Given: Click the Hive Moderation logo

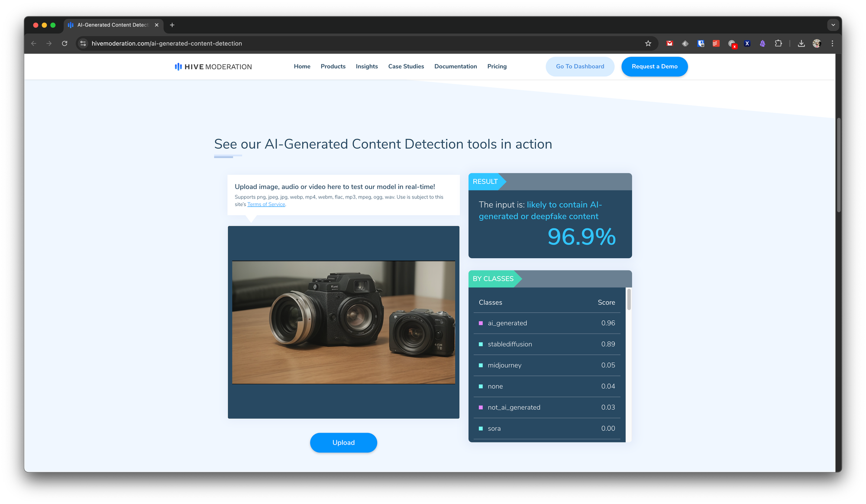Looking at the screenshot, I should [x=213, y=67].
